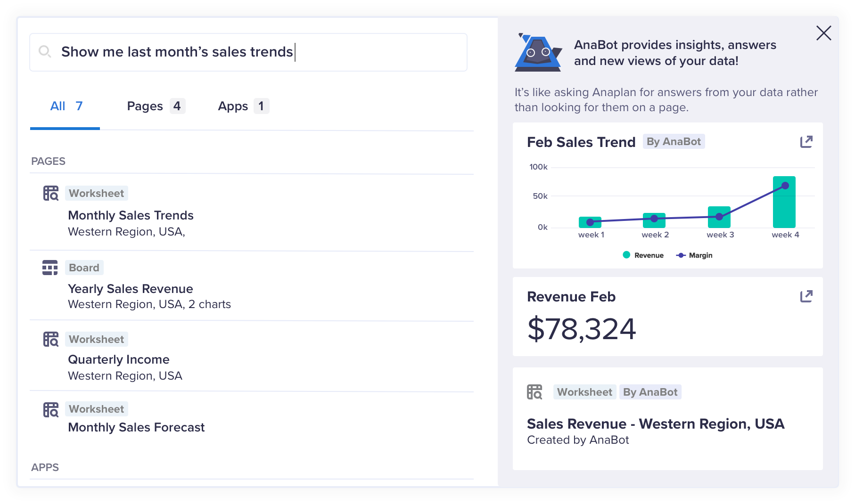Click the Feb Sales Trend chart title
The width and height of the screenshot is (855, 504).
click(x=581, y=142)
